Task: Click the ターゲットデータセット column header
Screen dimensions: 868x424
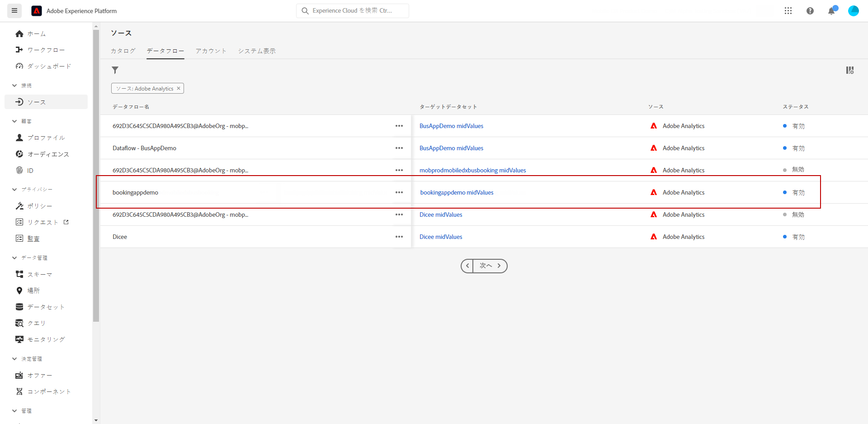Action: tap(448, 107)
